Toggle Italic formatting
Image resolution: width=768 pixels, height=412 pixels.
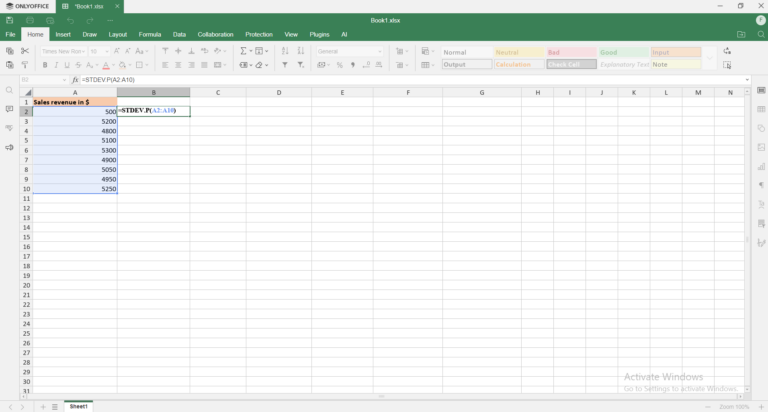pos(56,65)
